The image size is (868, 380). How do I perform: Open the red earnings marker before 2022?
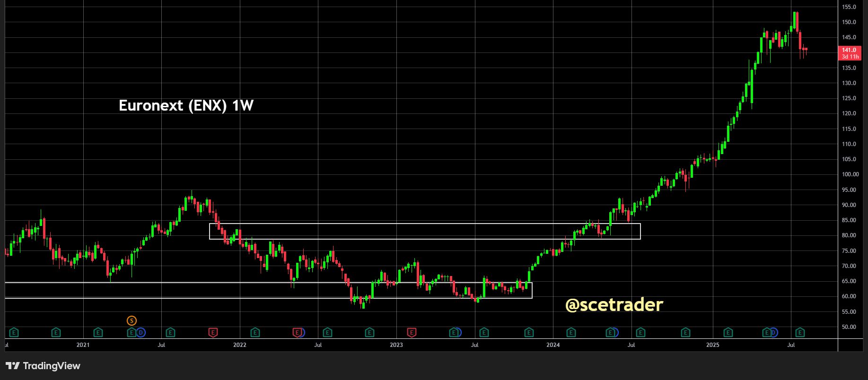[213, 333]
